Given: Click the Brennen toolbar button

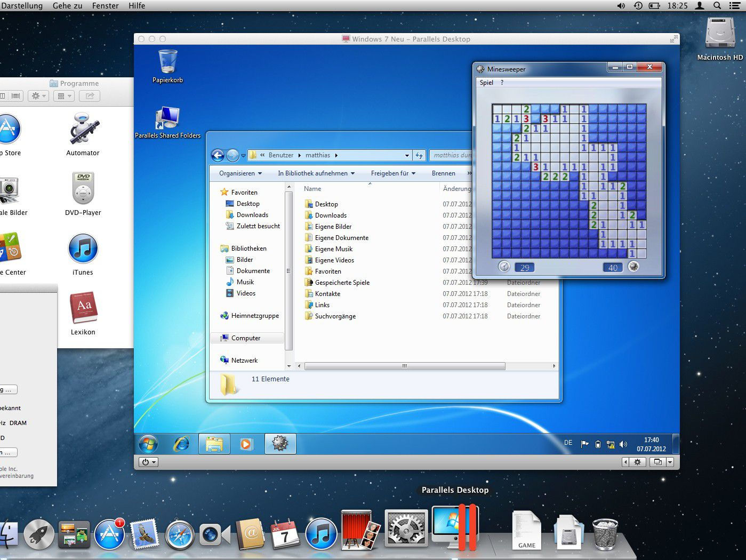Looking at the screenshot, I should [444, 173].
